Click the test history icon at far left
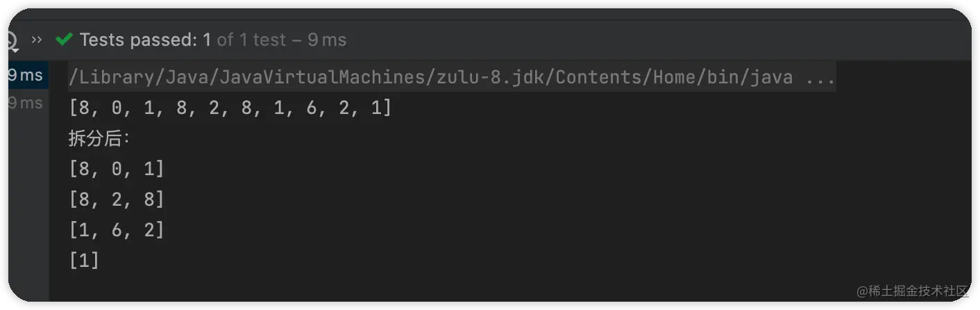This screenshot has width=980, height=310. pos(12,40)
